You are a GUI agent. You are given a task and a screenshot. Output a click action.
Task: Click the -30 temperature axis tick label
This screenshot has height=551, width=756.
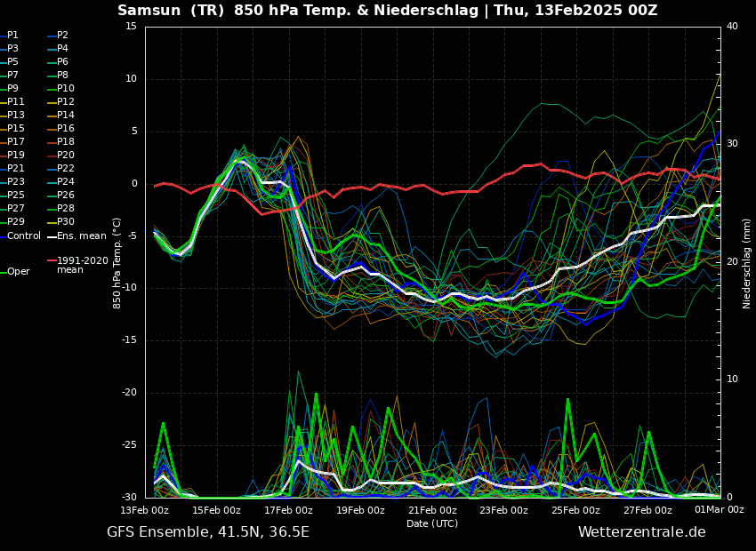pyautogui.click(x=129, y=497)
